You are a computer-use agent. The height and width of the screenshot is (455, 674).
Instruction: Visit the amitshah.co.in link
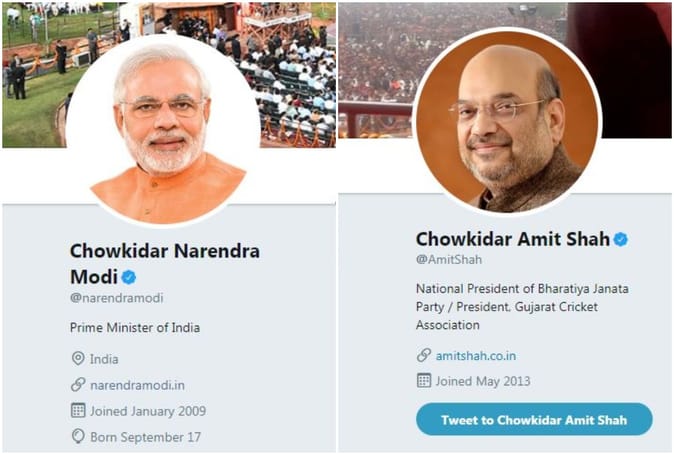click(x=476, y=355)
